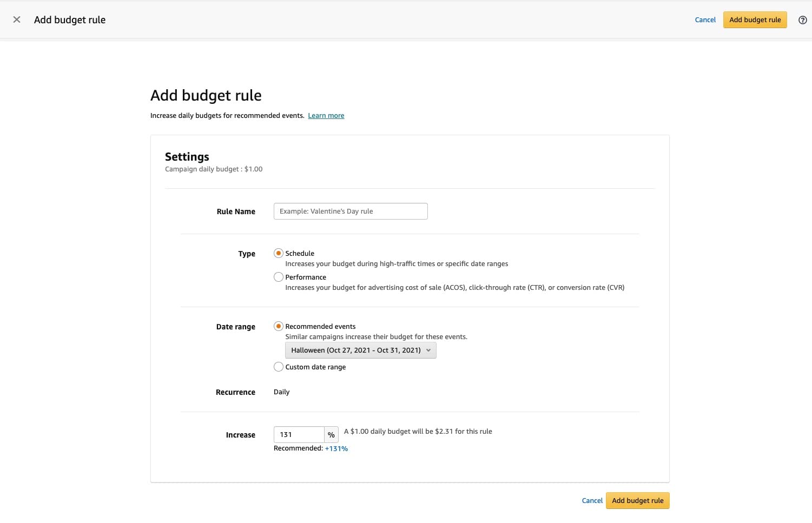The image size is (812, 523).
Task: Click the chevron arrow on the event dropdown
Action: coord(428,350)
